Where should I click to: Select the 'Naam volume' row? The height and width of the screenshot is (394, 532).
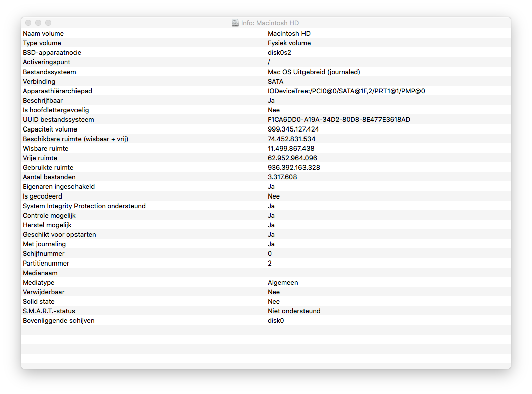(266, 33)
